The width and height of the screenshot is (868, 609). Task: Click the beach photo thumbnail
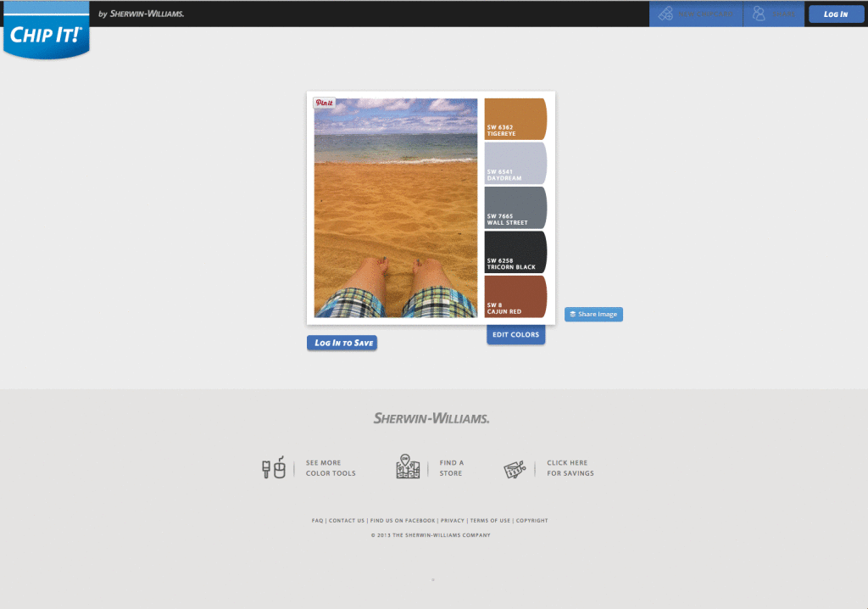pos(396,208)
